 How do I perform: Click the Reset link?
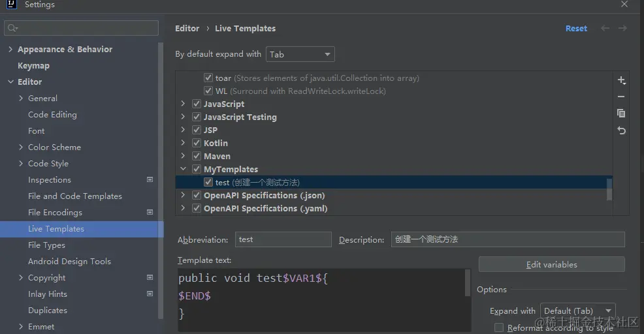[x=576, y=28]
